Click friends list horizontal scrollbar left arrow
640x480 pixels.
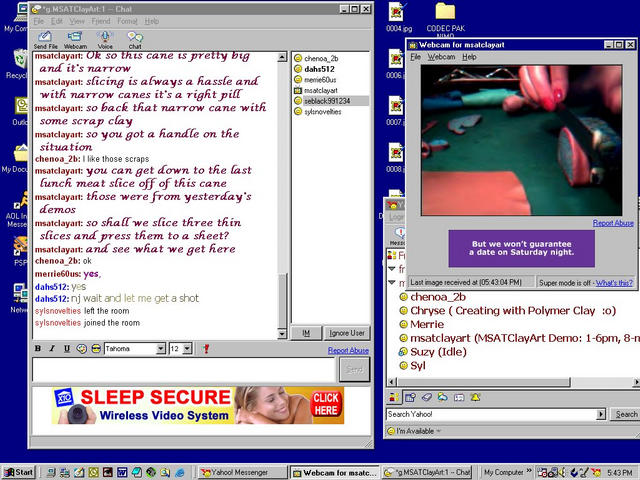(392, 382)
